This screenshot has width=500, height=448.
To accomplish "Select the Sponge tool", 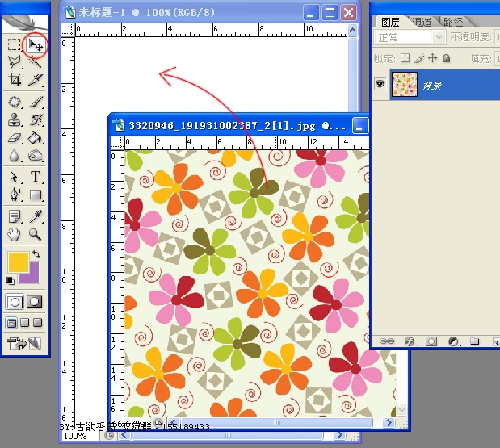I will tap(36, 156).
